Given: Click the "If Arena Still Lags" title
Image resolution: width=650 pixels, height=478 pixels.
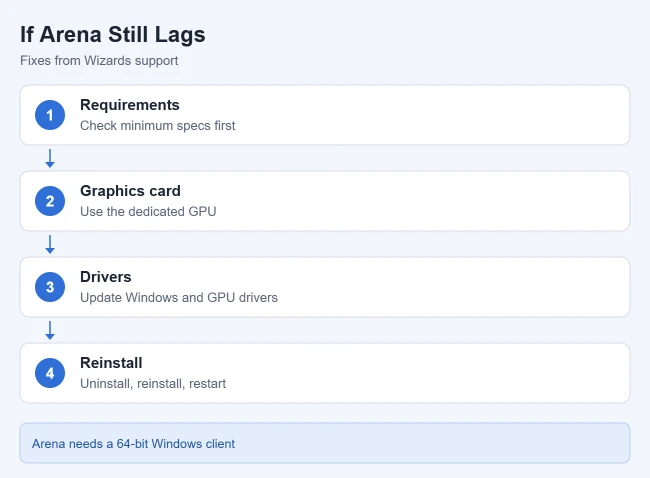Looking at the screenshot, I should (113, 34).
